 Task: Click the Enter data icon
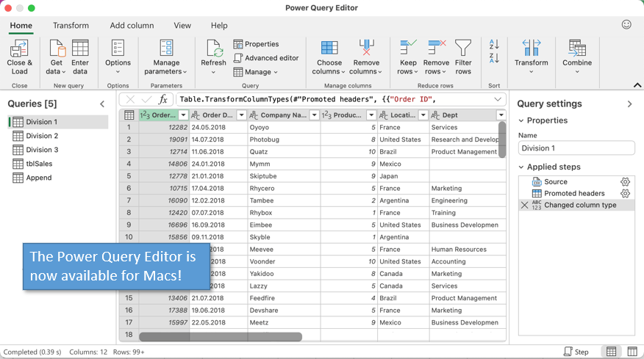(x=80, y=49)
